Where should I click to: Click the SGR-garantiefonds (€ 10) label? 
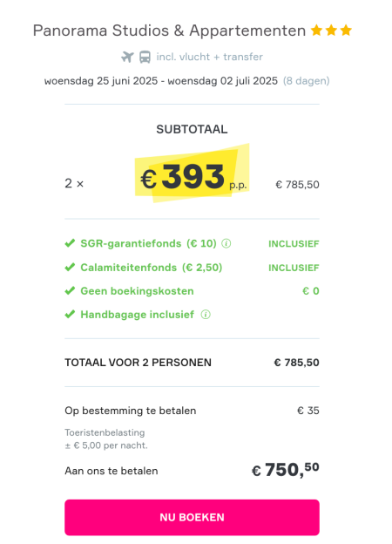click(148, 243)
